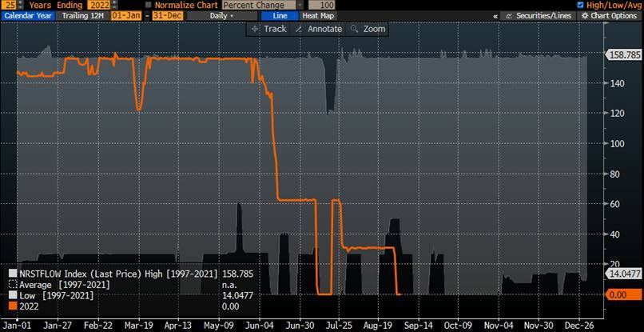This screenshot has height=332, width=644.
Task: Click the 158.785 high value axis tag
Action: [625, 54]
